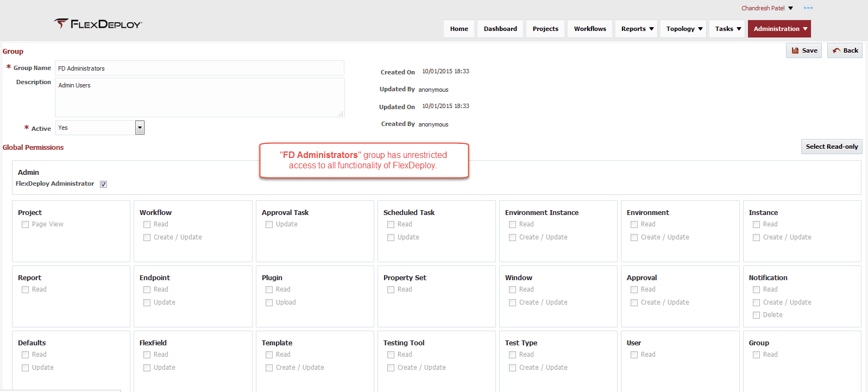Navigate to Workflows

[590, 29]
